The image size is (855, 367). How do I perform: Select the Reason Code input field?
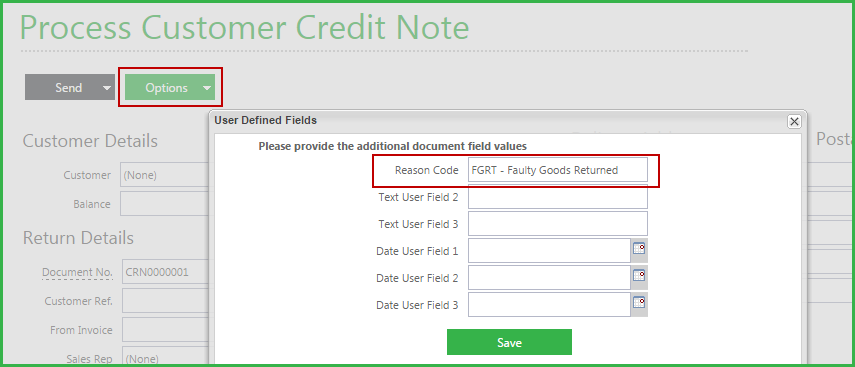558,170
